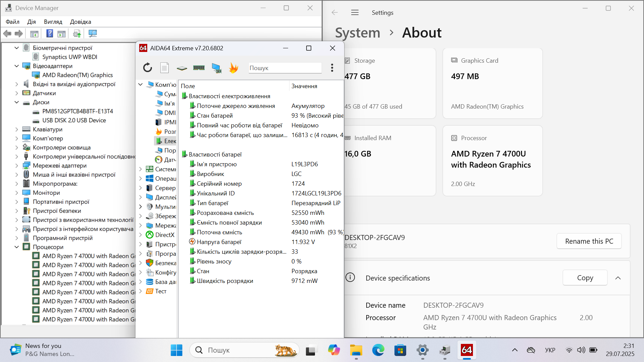Select USB DISK 2.0 USB Device

74,120
